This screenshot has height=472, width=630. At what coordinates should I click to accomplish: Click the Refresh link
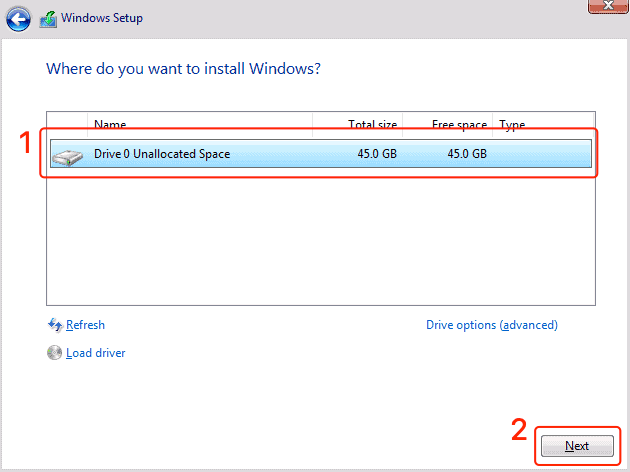point(85,325)
